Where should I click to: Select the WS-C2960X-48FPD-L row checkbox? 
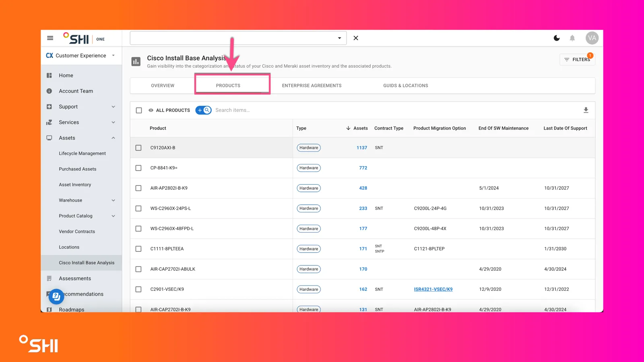138,228
